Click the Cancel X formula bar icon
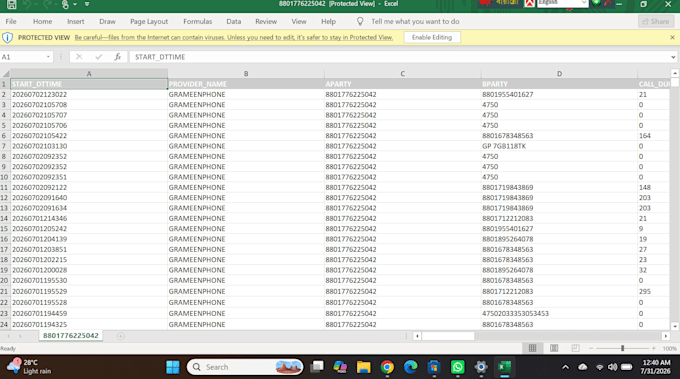The width and height of the screenshot is (680, 379). [78, 57]
